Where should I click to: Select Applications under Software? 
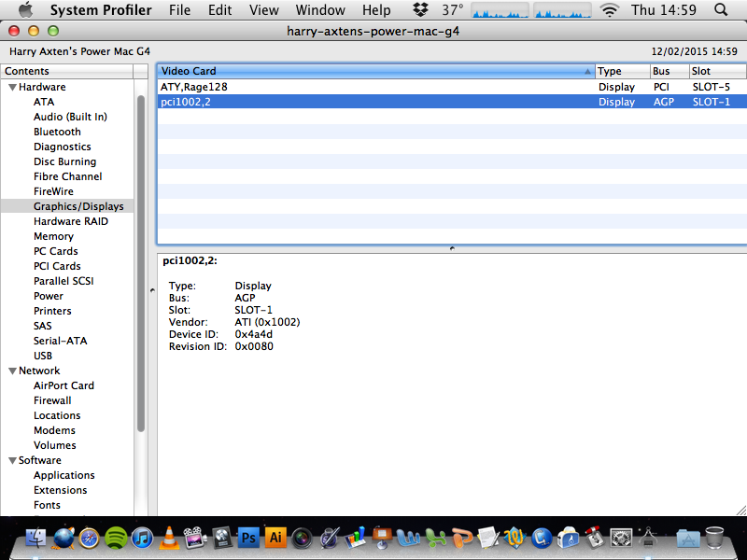[63, 475]
